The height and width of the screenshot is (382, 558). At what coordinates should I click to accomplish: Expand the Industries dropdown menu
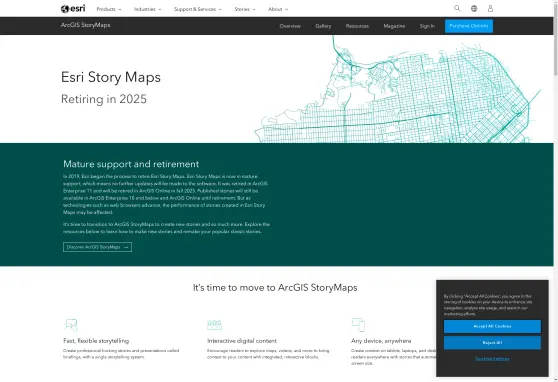147,9
